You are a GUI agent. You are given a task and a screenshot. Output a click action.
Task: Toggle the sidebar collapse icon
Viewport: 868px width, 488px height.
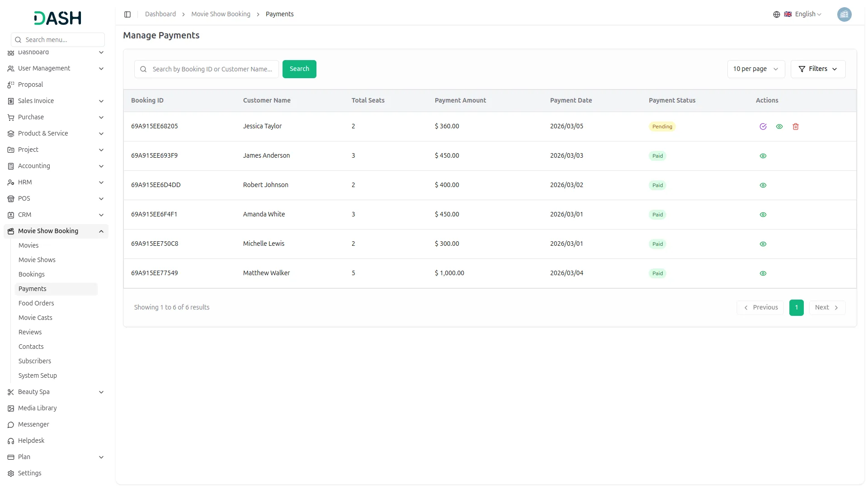[x=127, y=14]
